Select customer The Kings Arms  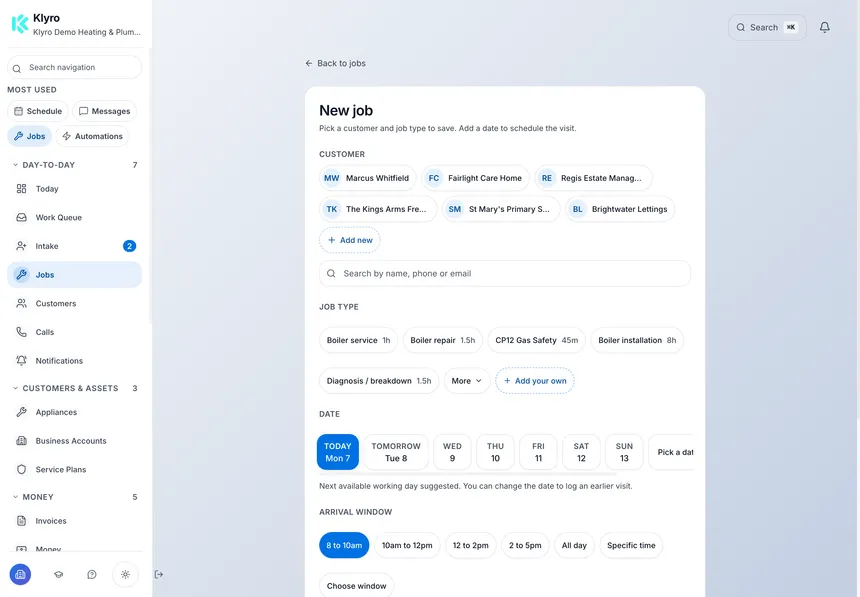(378, 209)
